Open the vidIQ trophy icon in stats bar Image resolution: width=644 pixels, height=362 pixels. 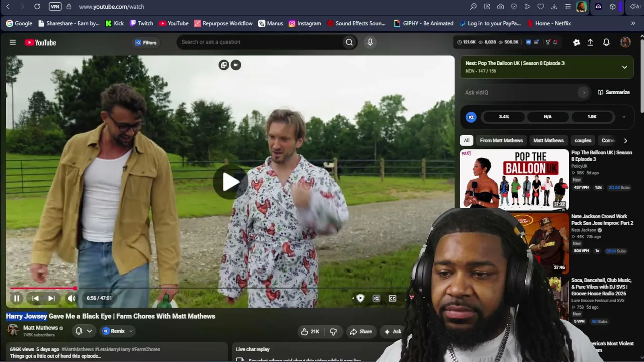click(548, 42)
